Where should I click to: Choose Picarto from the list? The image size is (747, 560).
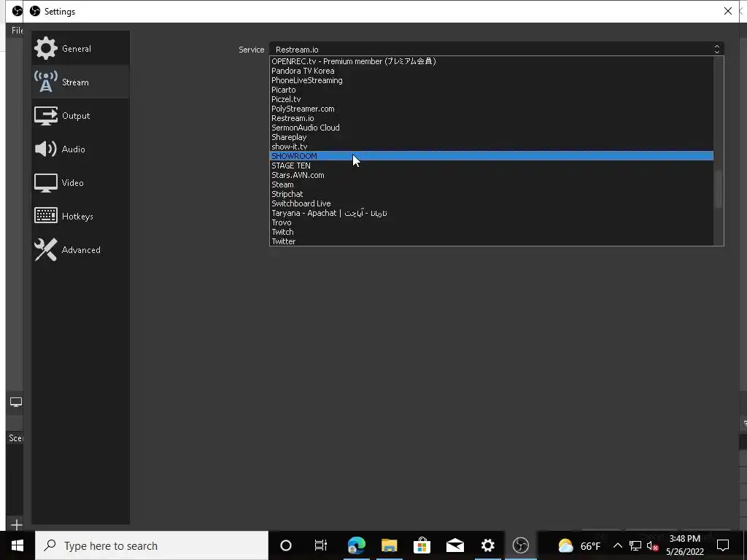pos(491,90)
